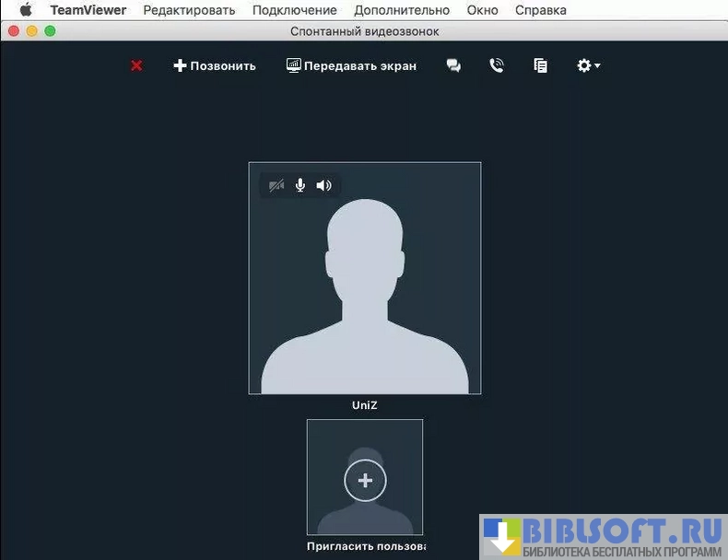Screen dimensions: 728x560
Task: Open the file transfer documents icon
Action: 540,65
